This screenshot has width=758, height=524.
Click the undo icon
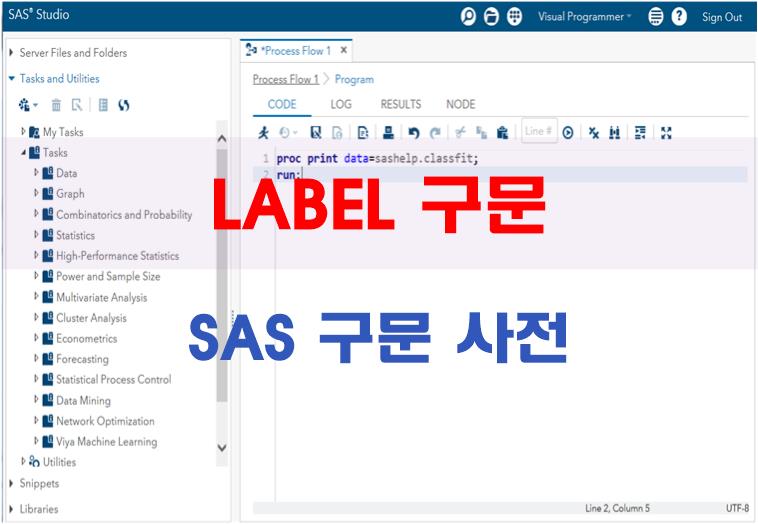pos(413,132)
